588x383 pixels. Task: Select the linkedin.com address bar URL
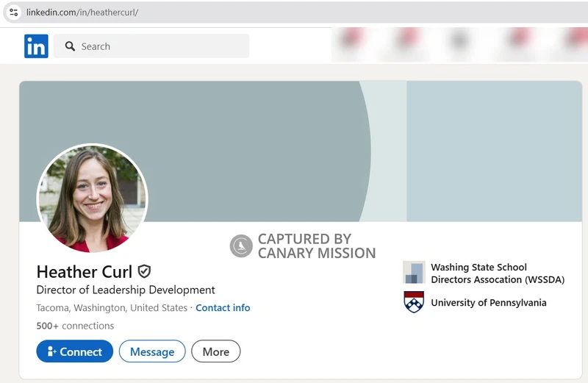pos(82,12)
